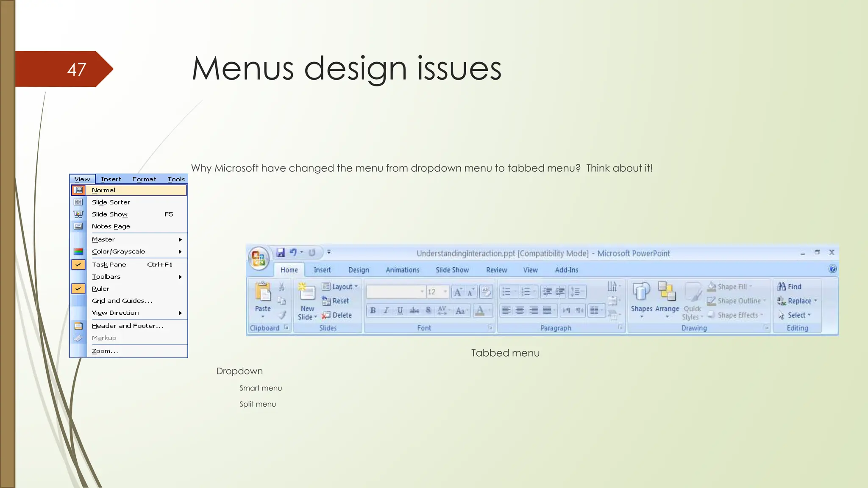868x488 pixels.
Task: Open the Shapes gallery icon
Action: tap(641, 292)
